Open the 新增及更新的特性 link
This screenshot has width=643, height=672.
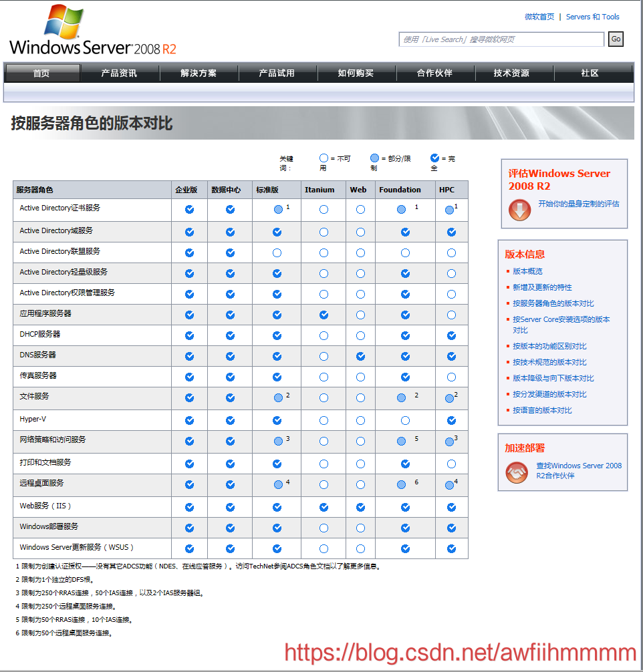tap(542, 287)
